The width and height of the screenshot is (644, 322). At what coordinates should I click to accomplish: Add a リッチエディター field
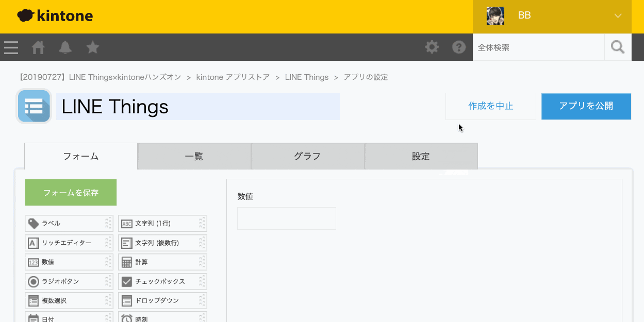(69, 243)
